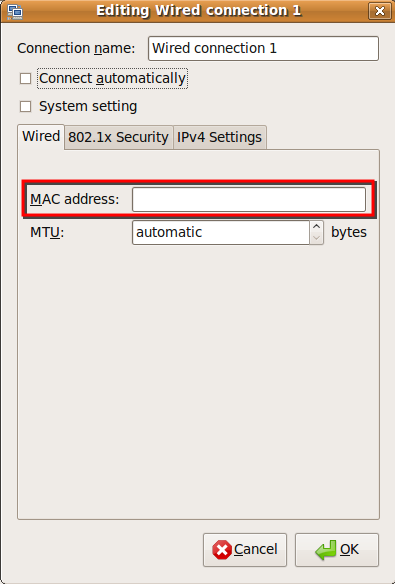Close the Editing Wired connection dialog
Viewport: 395px width, 584px height.
(379, 11)
